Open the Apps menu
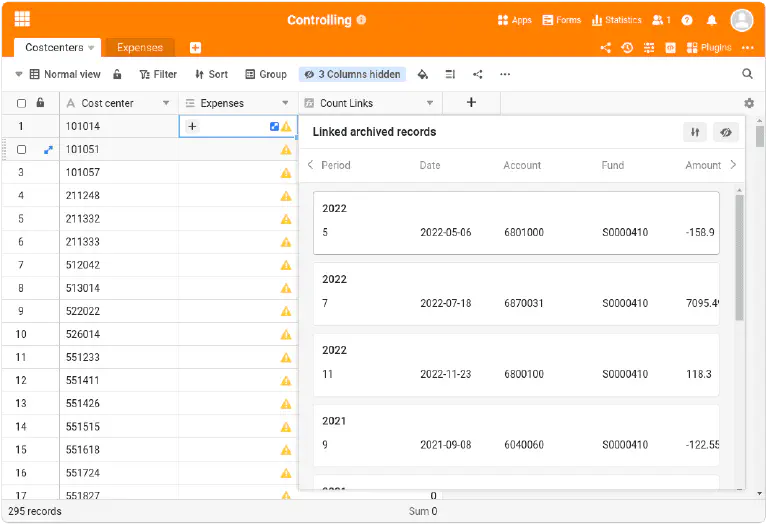 (x=515, y=20)
